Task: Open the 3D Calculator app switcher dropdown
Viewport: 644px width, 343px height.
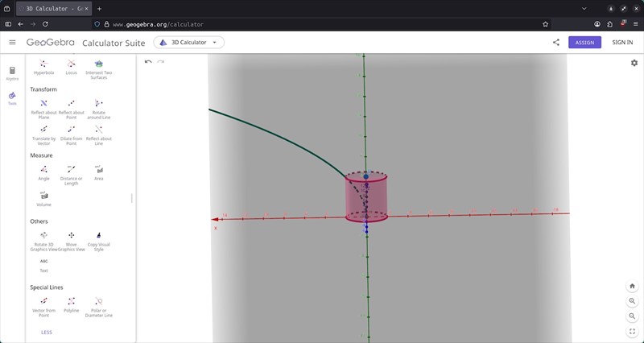Action: [188, 42]
